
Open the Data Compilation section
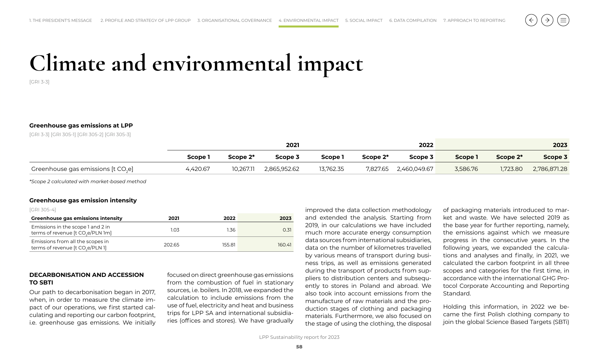413,21
